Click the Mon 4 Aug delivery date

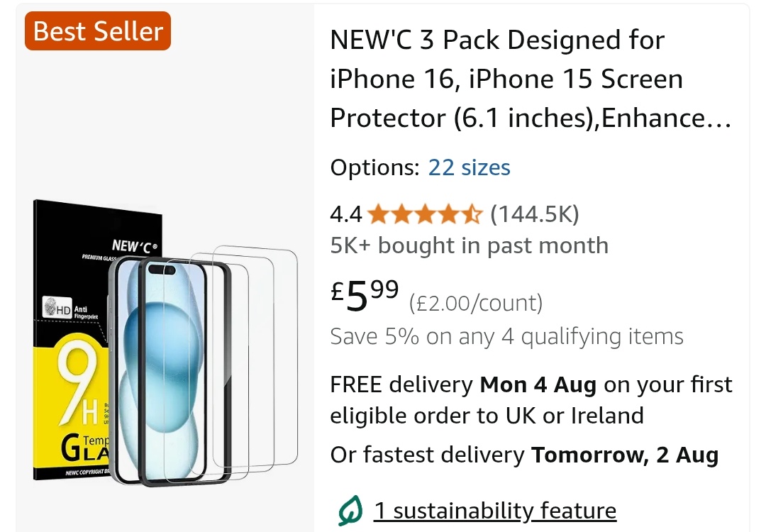538,385
